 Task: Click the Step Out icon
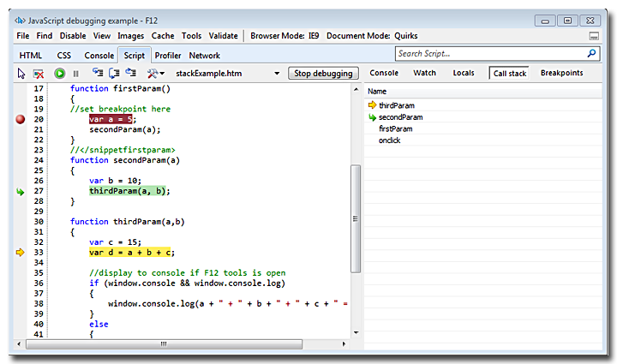[x=129, y=74]
